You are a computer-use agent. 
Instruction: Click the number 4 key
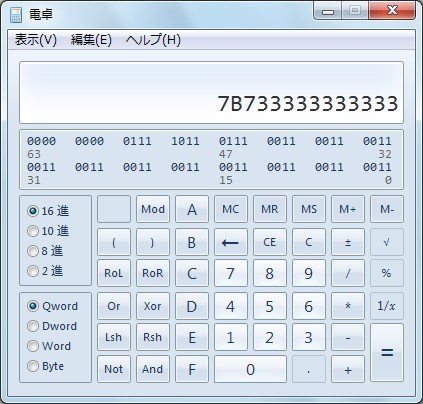[x=231, y=306]
